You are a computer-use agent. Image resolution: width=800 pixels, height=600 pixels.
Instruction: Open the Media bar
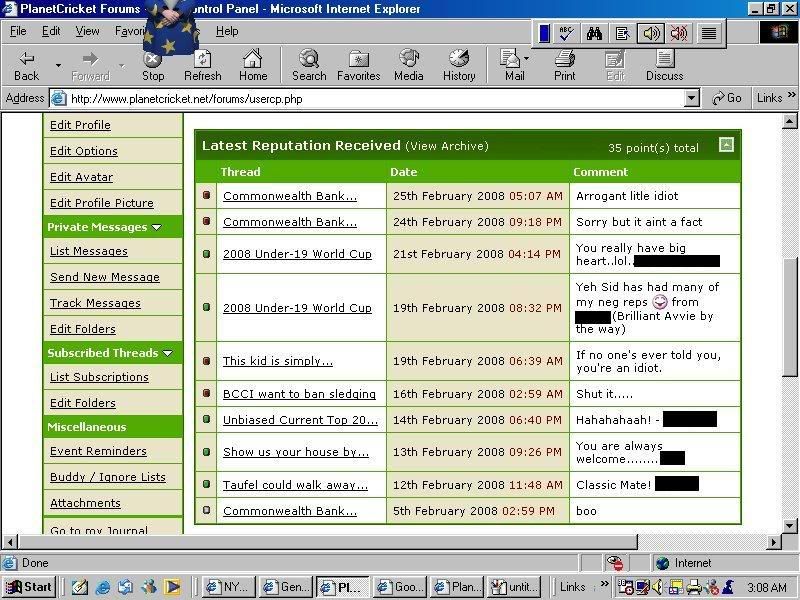click(x=409, y=66)
